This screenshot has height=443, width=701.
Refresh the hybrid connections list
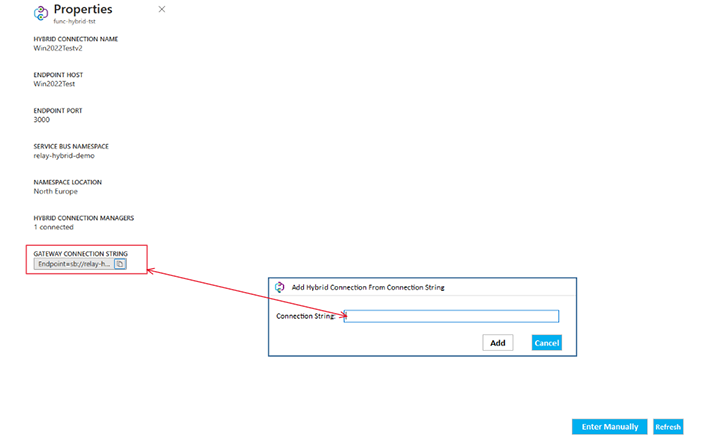click(x=668, y=426)
